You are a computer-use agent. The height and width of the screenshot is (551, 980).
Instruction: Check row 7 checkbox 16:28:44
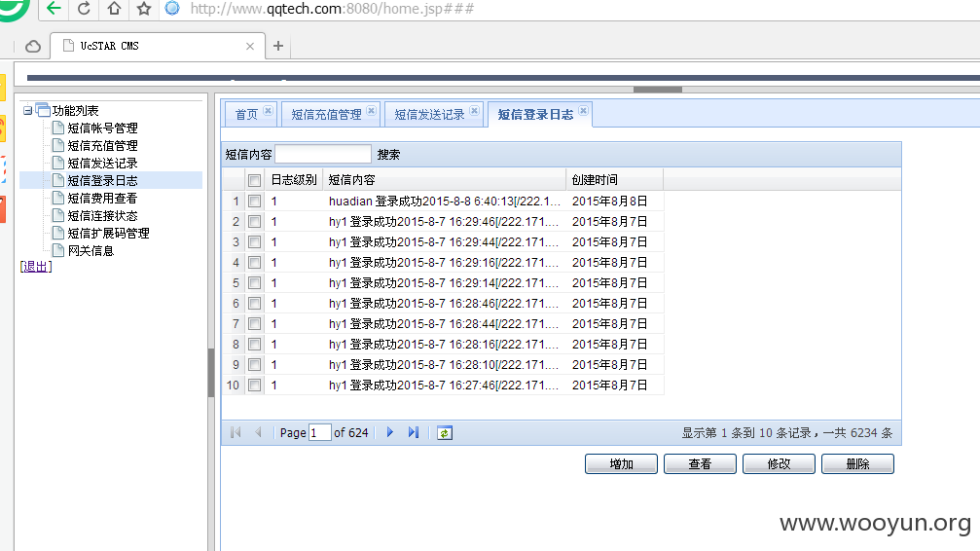pyautogui.click(x=254, y=324)
